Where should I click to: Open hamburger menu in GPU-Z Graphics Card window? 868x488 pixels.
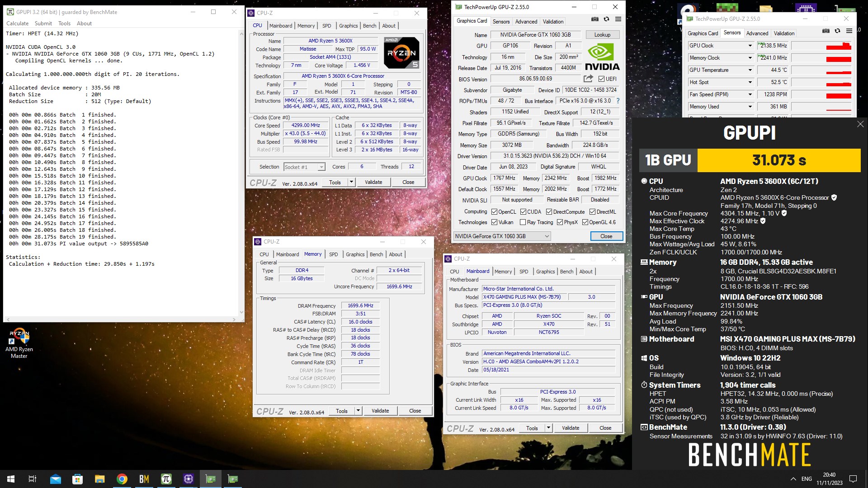(618, 19)
